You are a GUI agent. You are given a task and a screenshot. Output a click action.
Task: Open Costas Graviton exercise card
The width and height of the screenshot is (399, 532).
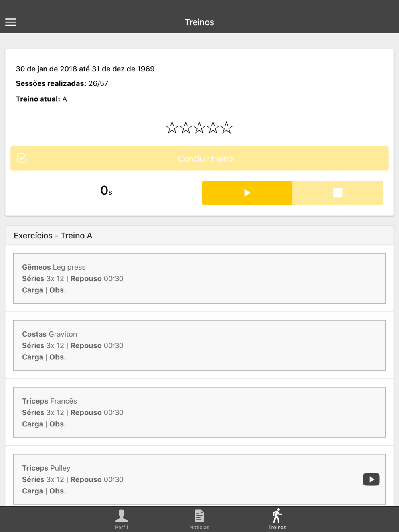point(199,345)
